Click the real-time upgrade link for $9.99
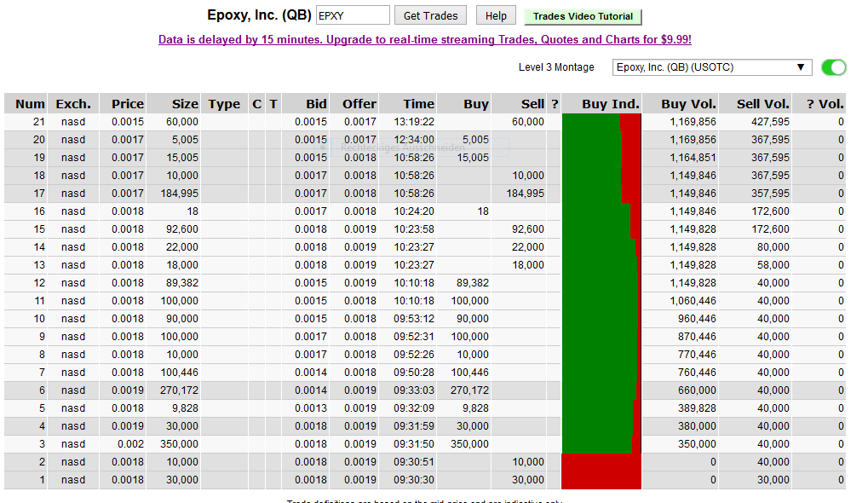The width and height of the screenshot is (868, 503). pos(424,40)
